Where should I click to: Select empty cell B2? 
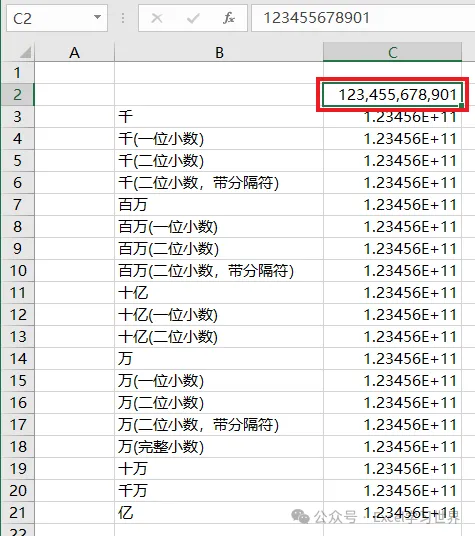(x=219, y=94)
